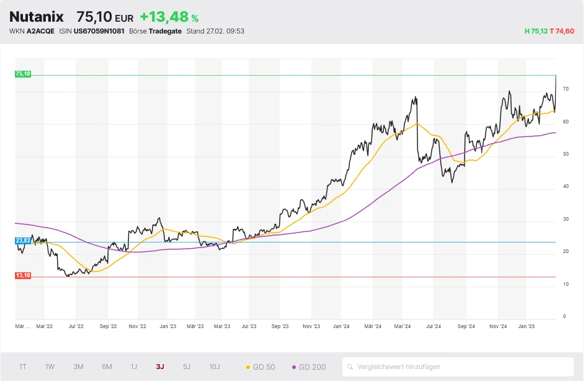Click the purple GD 200 color dot

(294, 367)
